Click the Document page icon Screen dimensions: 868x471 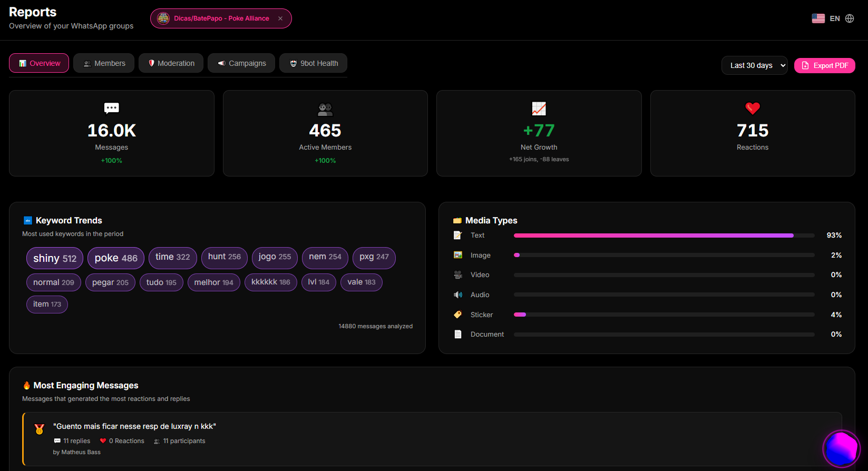click(x=458, y=334)
